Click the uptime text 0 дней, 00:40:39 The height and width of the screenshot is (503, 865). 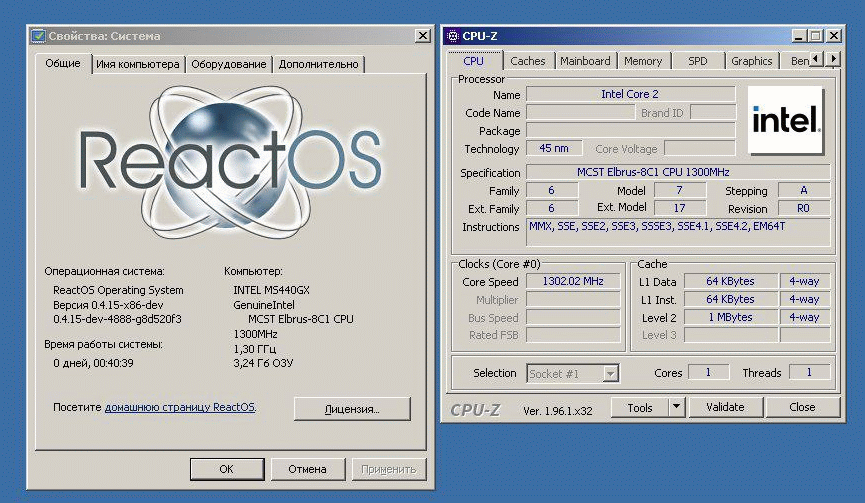tap(93, 363)
